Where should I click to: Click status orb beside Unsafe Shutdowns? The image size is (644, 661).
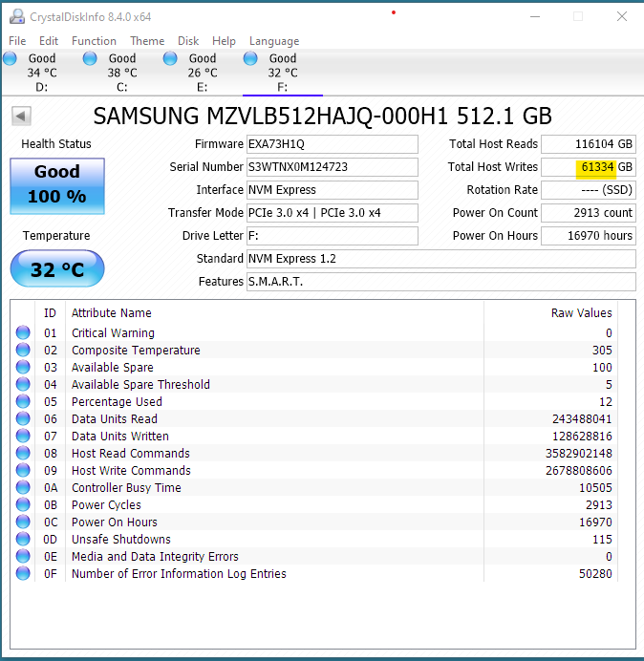pos(23,539)
